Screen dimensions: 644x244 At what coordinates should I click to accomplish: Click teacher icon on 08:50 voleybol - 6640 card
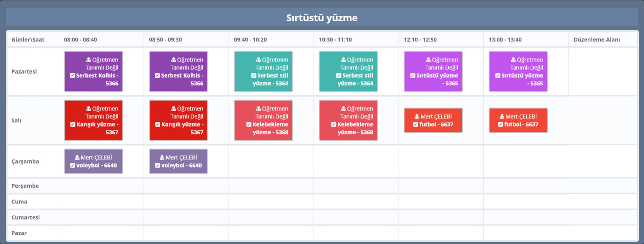point(162,158)
